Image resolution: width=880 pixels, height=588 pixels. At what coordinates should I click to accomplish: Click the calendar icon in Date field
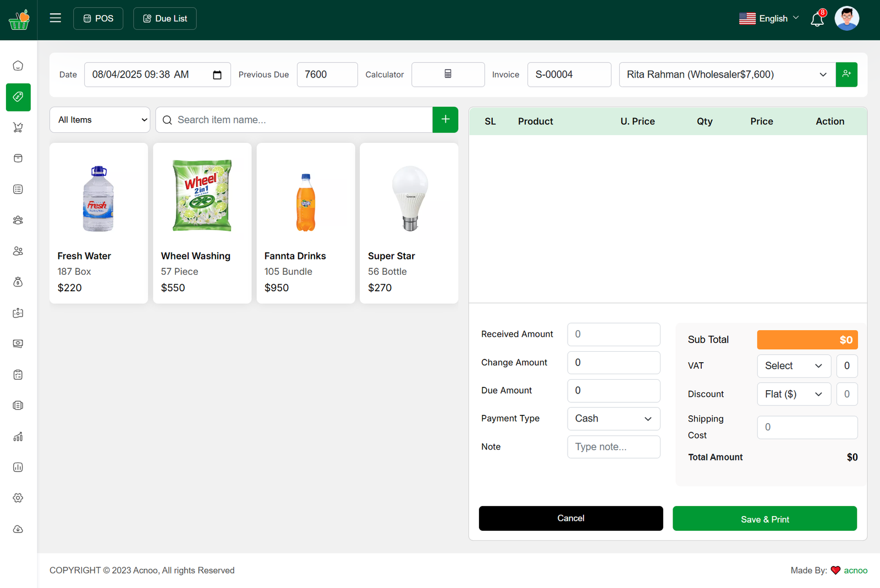click(217, 75)
